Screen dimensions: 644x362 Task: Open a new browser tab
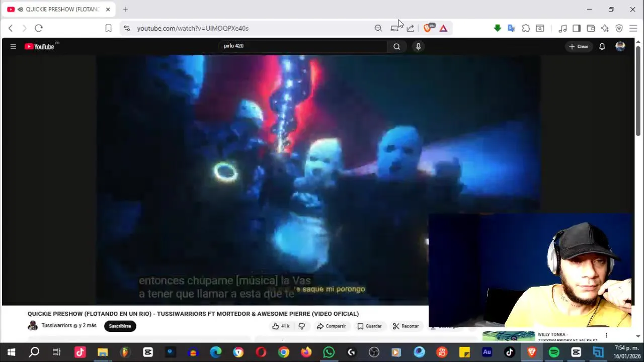tap(125, 9)
